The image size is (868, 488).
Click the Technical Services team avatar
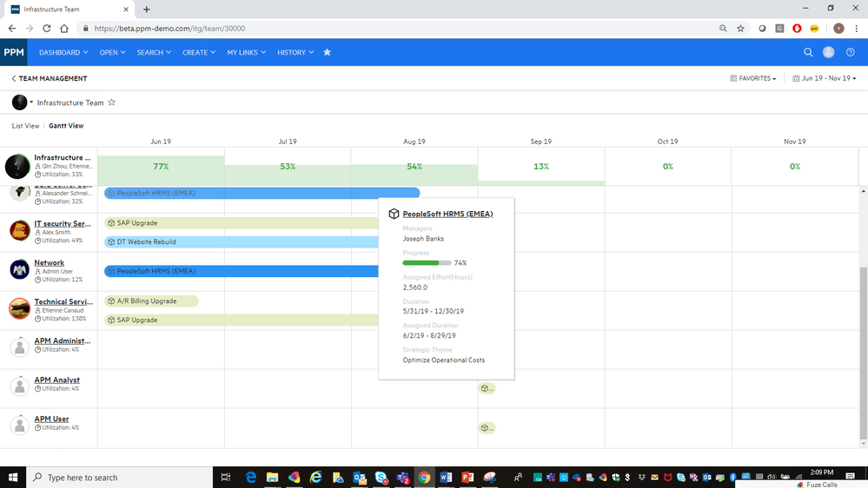pyautogui.click(x=19, y=309)
